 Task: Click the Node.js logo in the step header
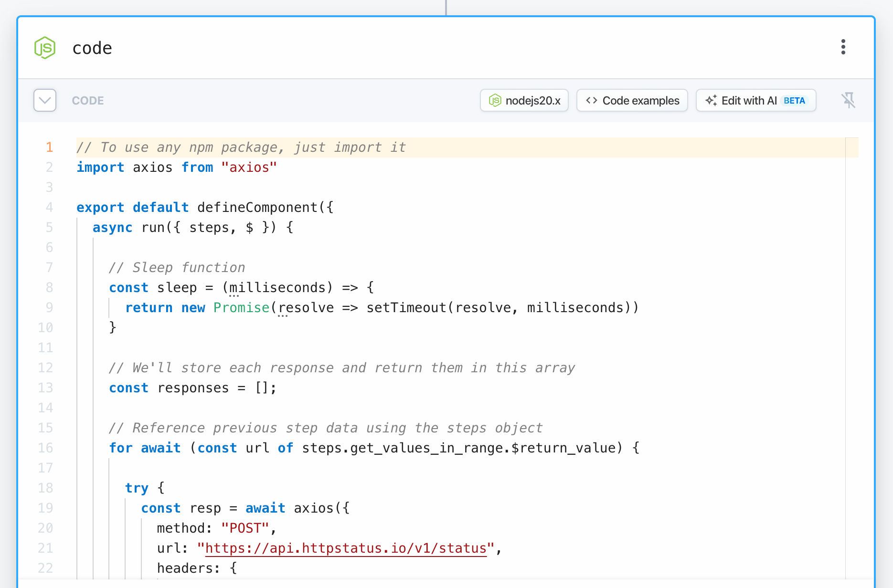point(45,48)
